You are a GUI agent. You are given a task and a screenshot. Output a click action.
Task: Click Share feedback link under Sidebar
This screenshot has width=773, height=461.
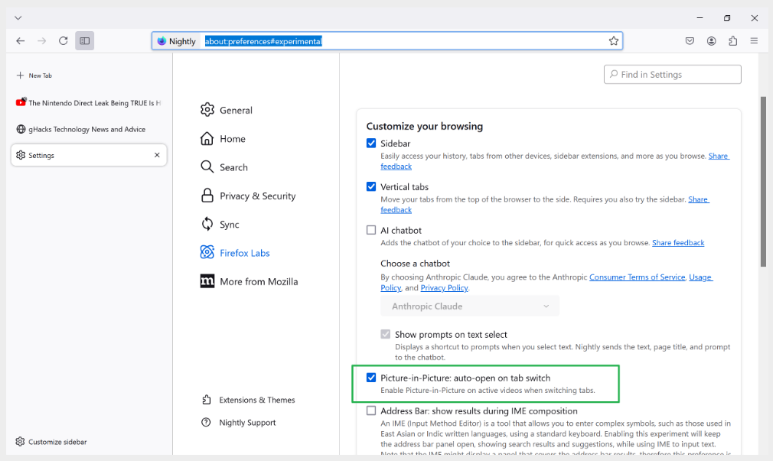718,156
